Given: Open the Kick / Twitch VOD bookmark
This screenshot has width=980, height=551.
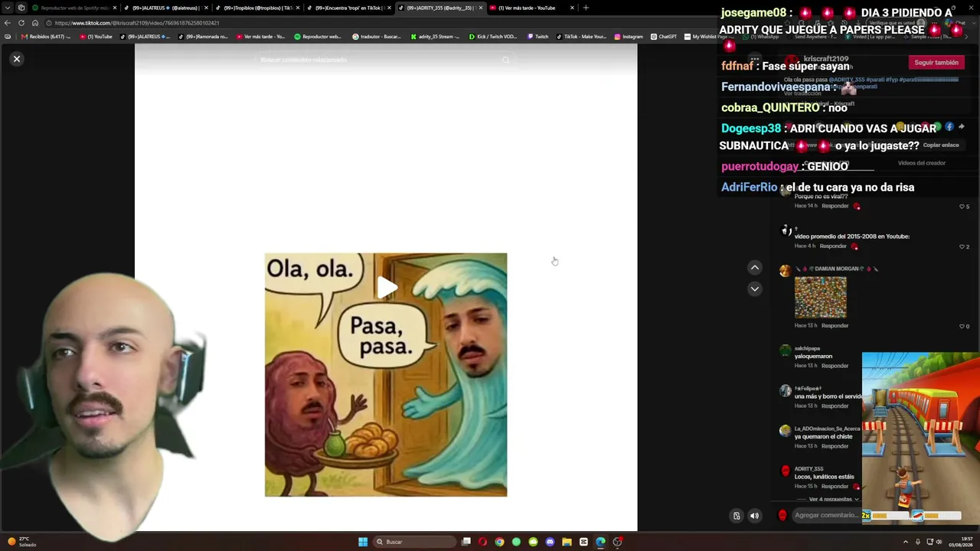Looking at the screenshot, I should tap(493, 37).
